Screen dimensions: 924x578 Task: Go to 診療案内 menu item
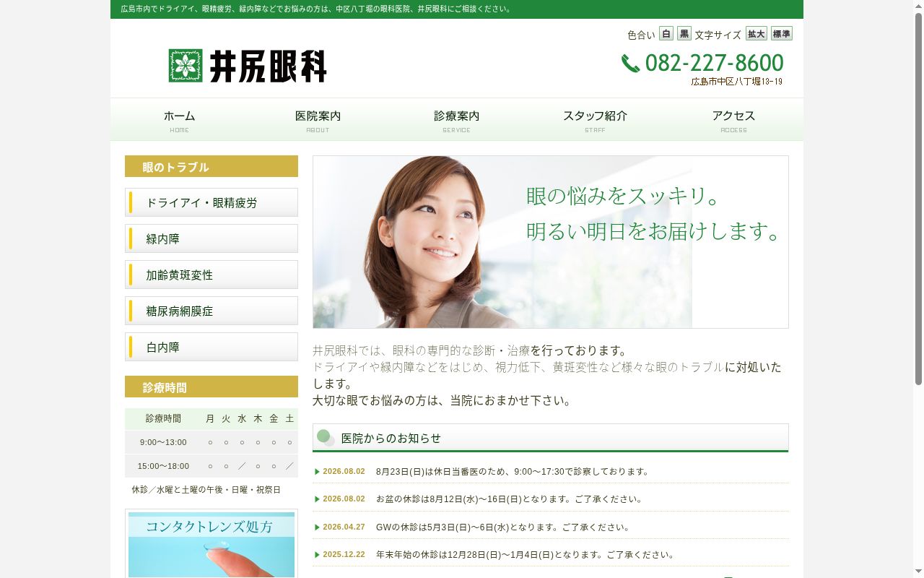point(457,120)
